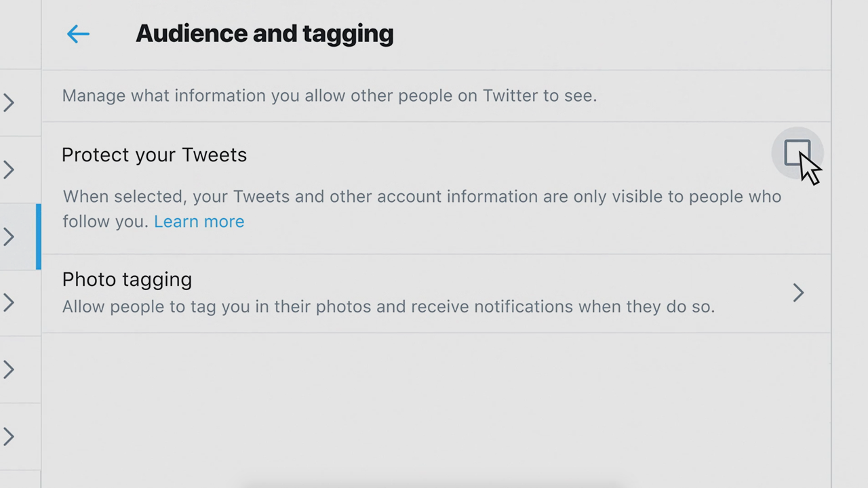This screenshot has width=868, height=488.
Task: Select the blue active-row indicator in sidebar
Action: click(x=39, y=237)
